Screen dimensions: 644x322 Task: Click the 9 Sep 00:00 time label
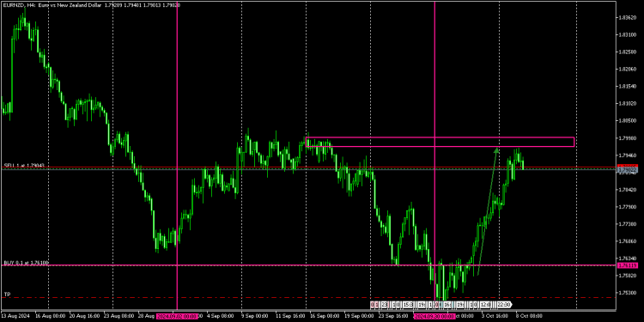point(254,316)
